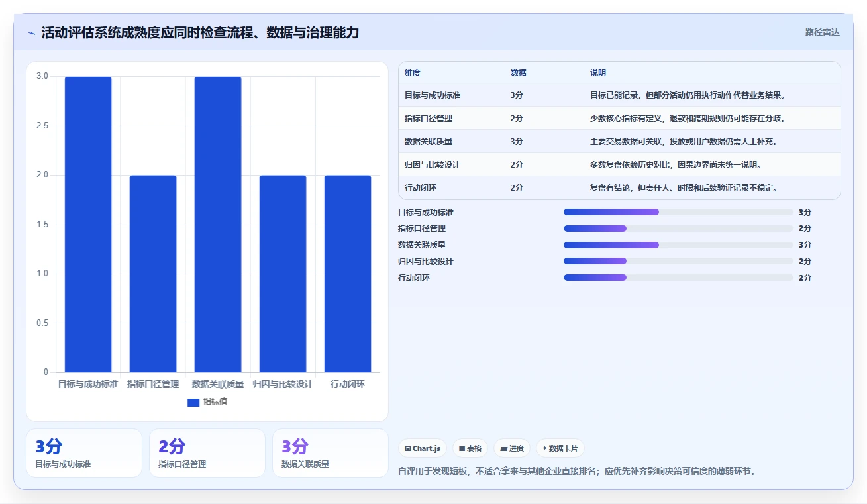This screenshot has height=504, width=867.
Task: Click the 行动闭环 x-axis label
Action: click(348, 384)
